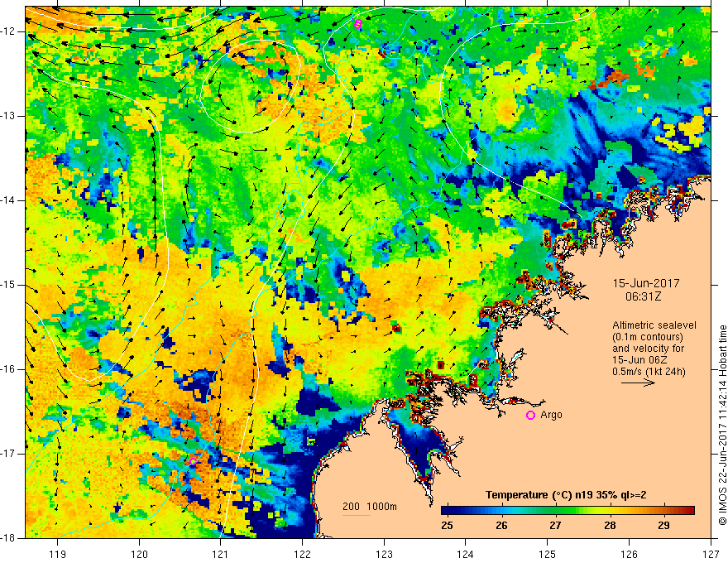Click longitude axis label 120

(x=139, y=554)
